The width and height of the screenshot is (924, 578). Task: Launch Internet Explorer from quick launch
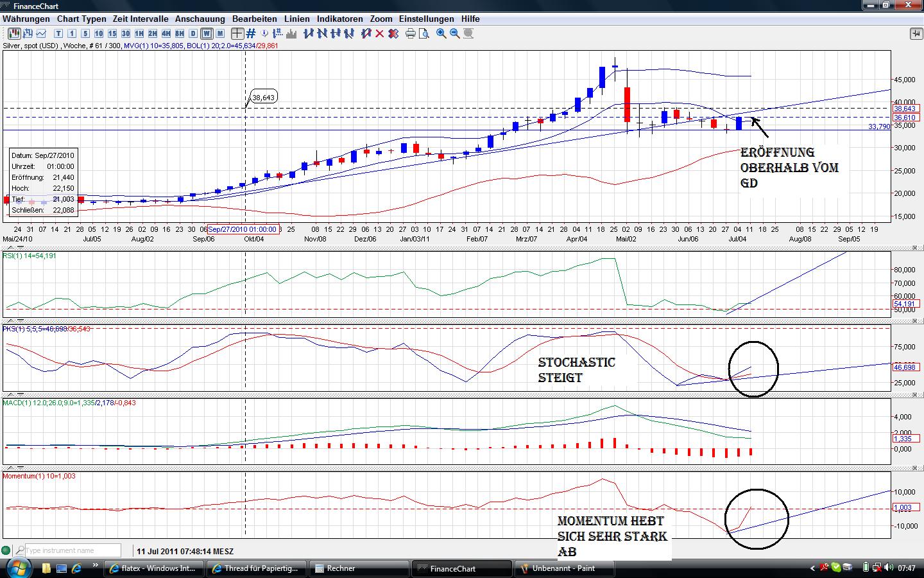[76, 568]
